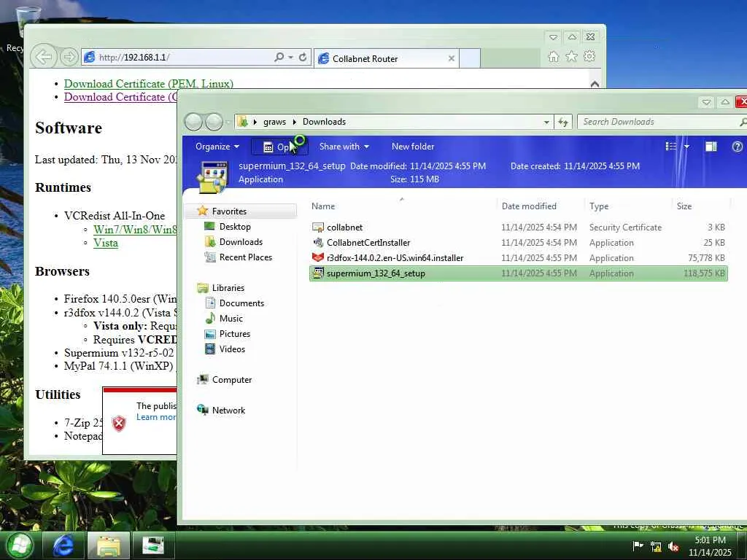Click the Windows Start orb
Image resolution: width=747 pixels, height=560 pixels.
[x=20, y=545]
